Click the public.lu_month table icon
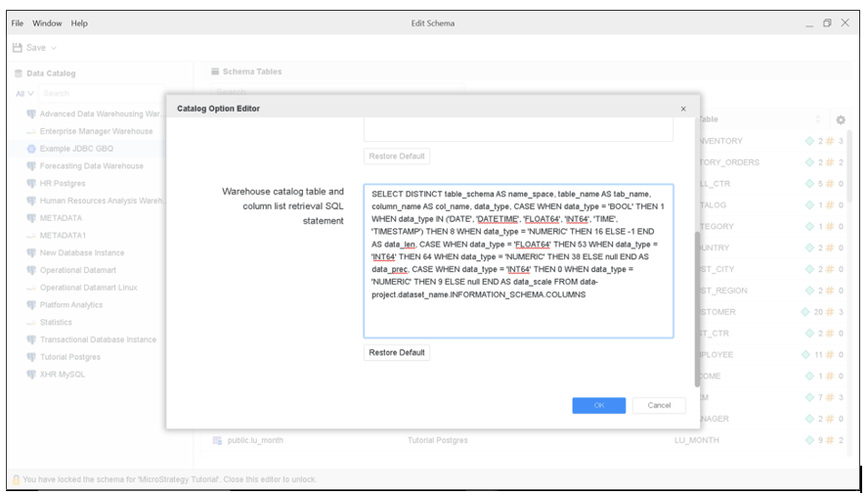Viewport: 868px width, 495px height. click(x=217, y=440)
